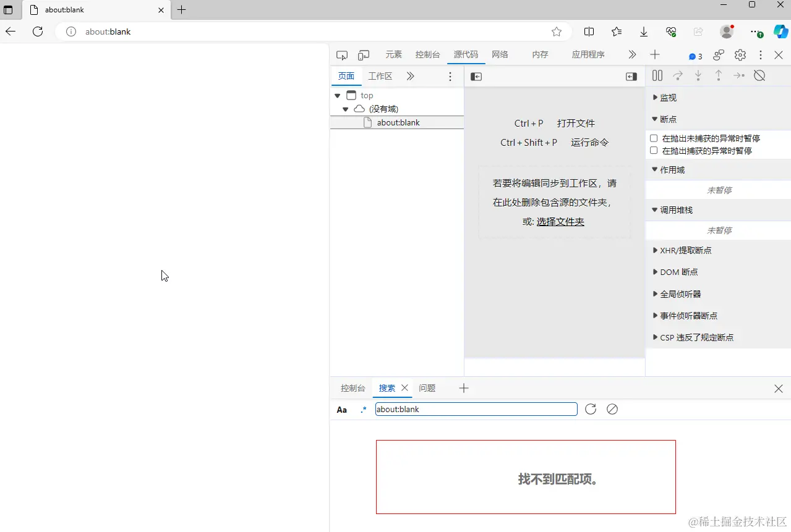Open the issues counter showing 3
Image resolution: width=791 pixels, height=532 pixels.
[x=696, y=56]
